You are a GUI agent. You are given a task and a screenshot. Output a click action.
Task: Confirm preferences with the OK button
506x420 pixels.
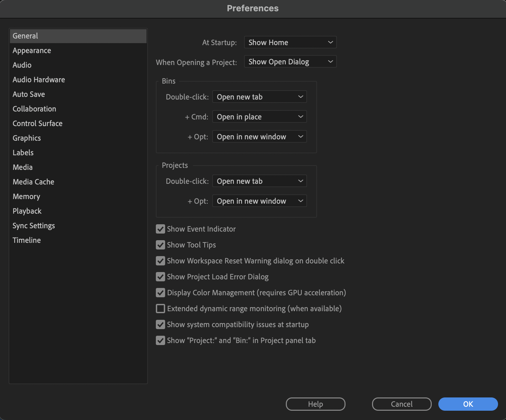(x=468, y=404)
